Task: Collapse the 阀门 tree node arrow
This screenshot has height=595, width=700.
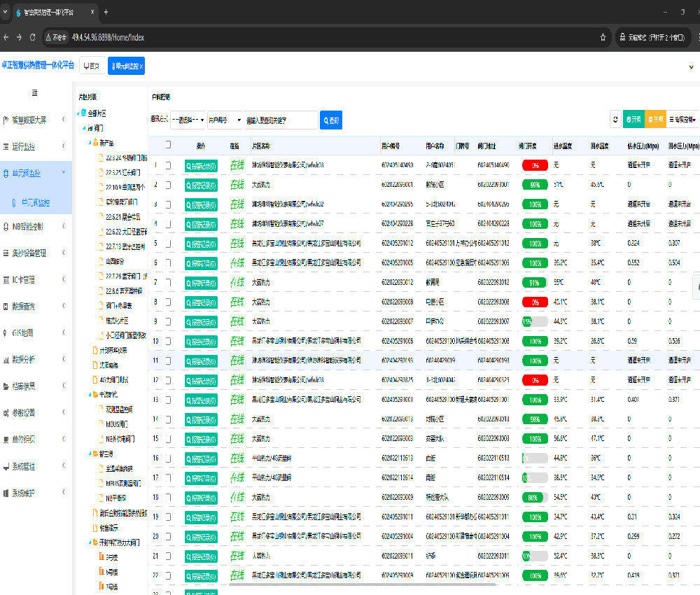Action: pyautogui.click(x=84, y=128)
